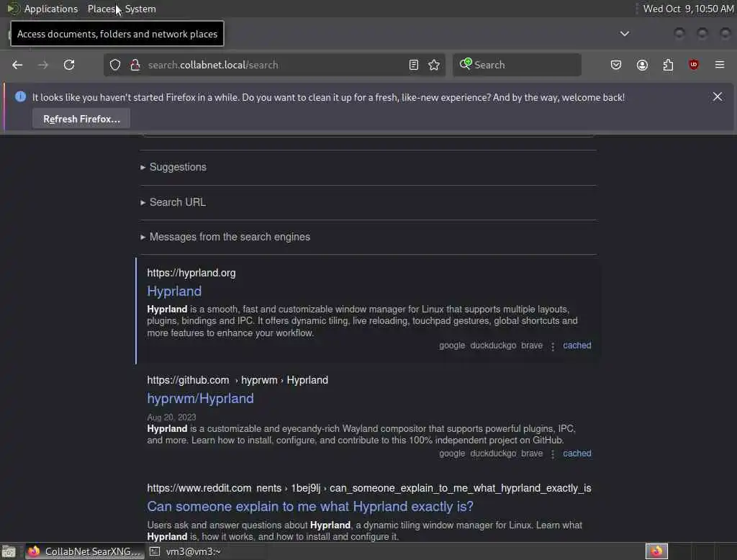Focus the address bar URL field
The height and width of the screenshot is (560, 737).
pyautogui.click(x=274, y=65)
